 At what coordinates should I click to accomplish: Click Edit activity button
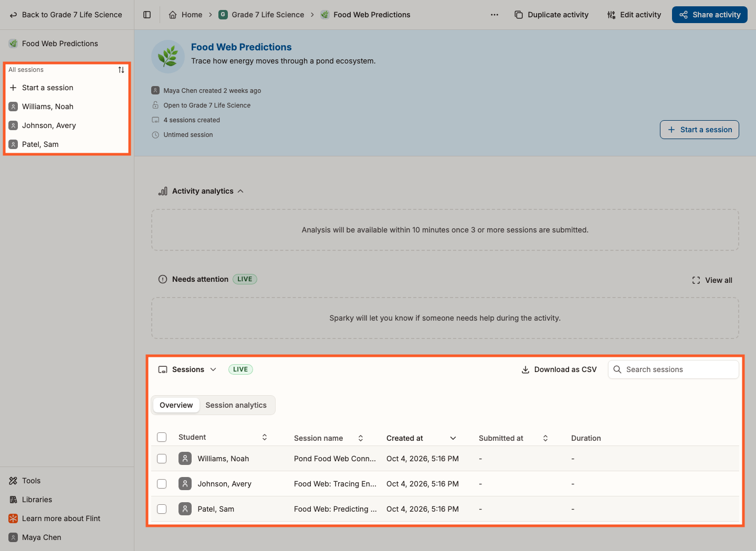634,15
